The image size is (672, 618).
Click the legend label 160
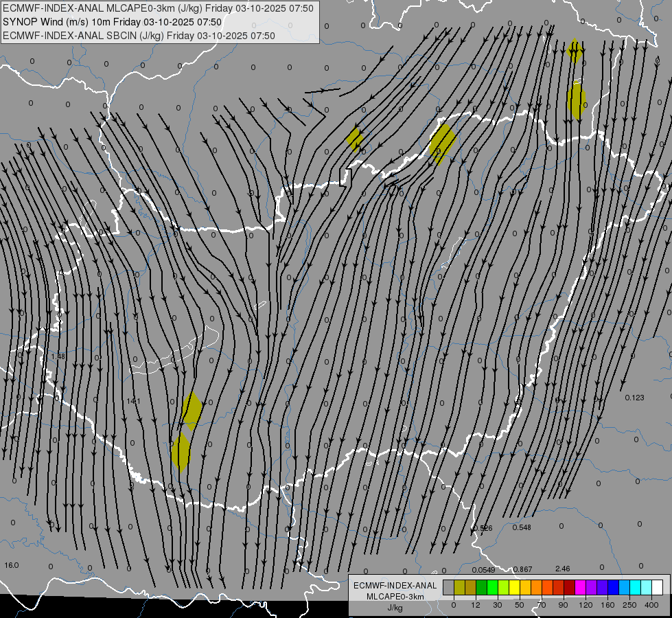[607, 605]
